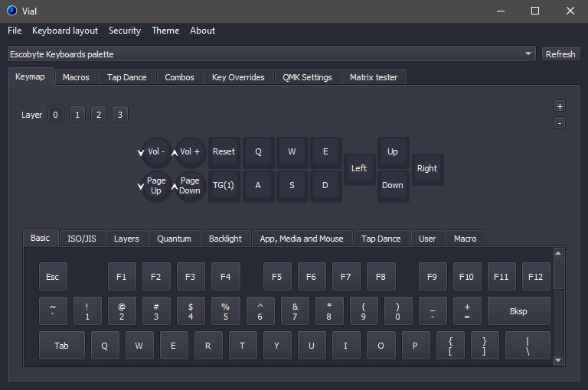The image size is (588, 390).
Task: Click the A key in keymap layout
Action: [258, 186]
